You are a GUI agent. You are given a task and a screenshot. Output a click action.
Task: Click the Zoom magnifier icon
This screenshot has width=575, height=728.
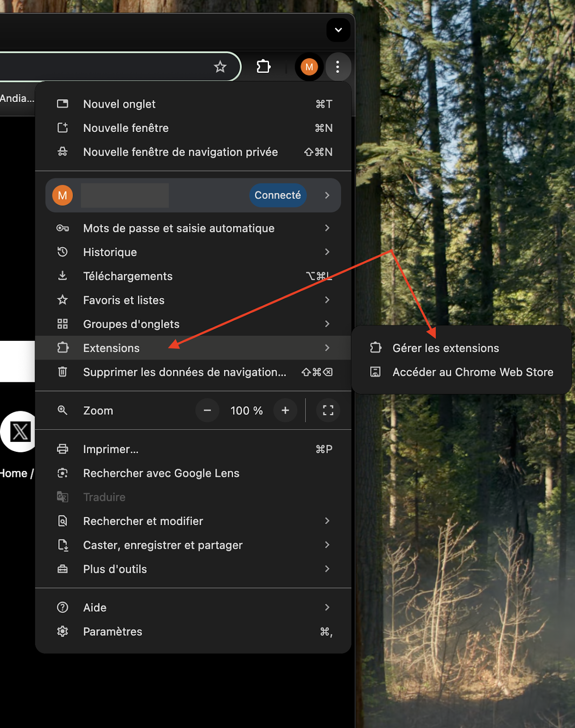coord(63,410)
